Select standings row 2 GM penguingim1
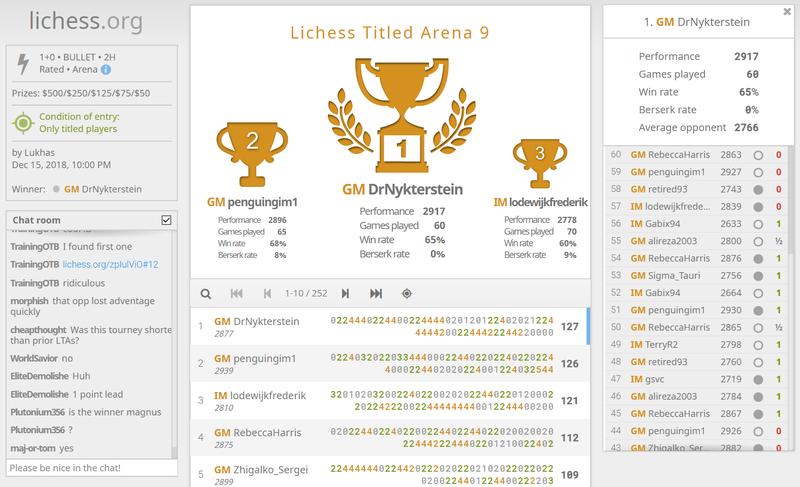The height and width of the screenshot is (487, 800). pyautogui.click(x=390, y=364)
